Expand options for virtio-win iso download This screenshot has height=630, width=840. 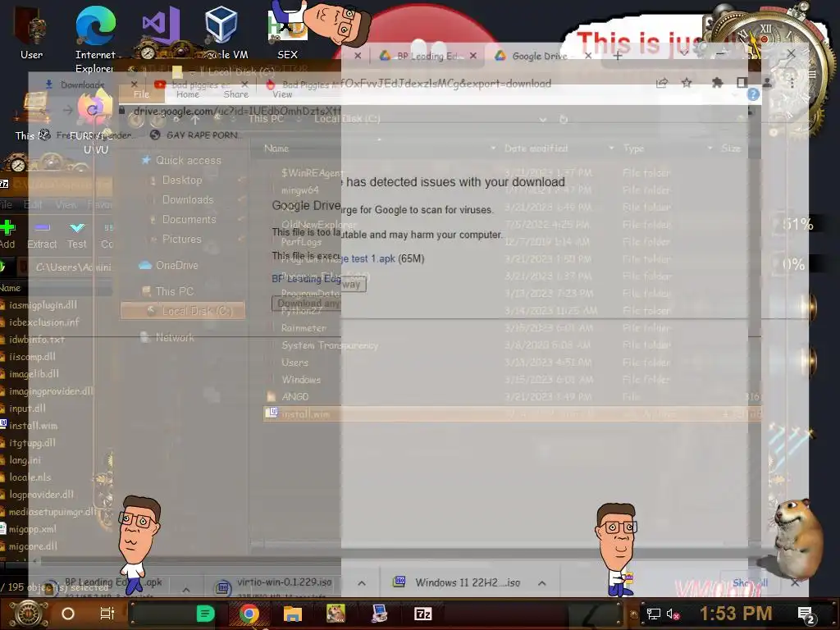tap(362, 583)
